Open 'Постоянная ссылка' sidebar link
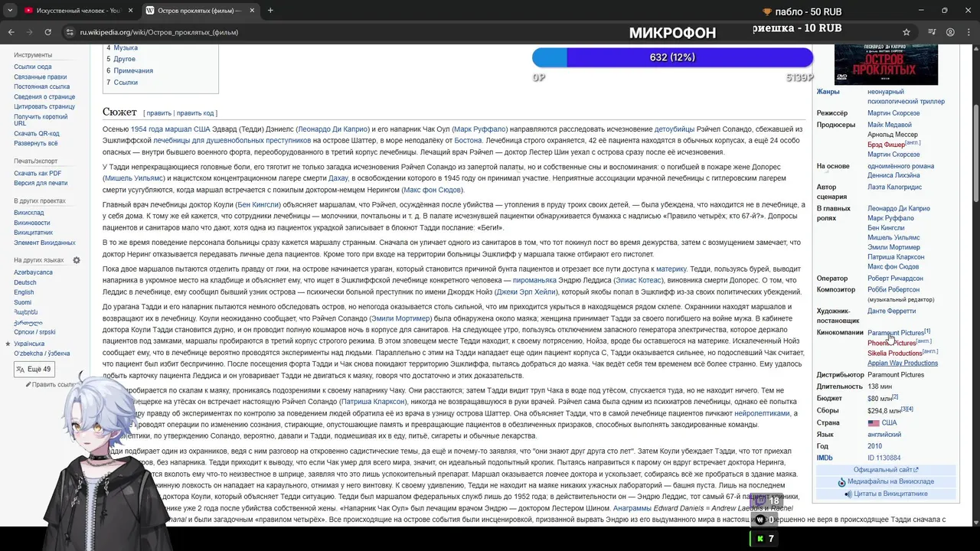 click(41, 86)
